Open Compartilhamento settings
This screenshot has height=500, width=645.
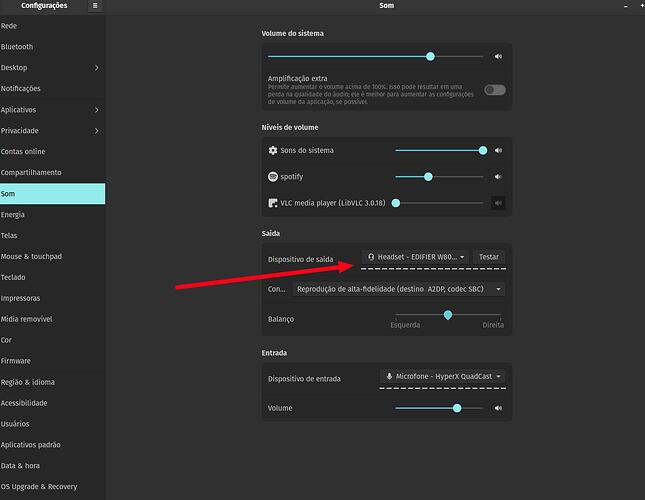53,172
